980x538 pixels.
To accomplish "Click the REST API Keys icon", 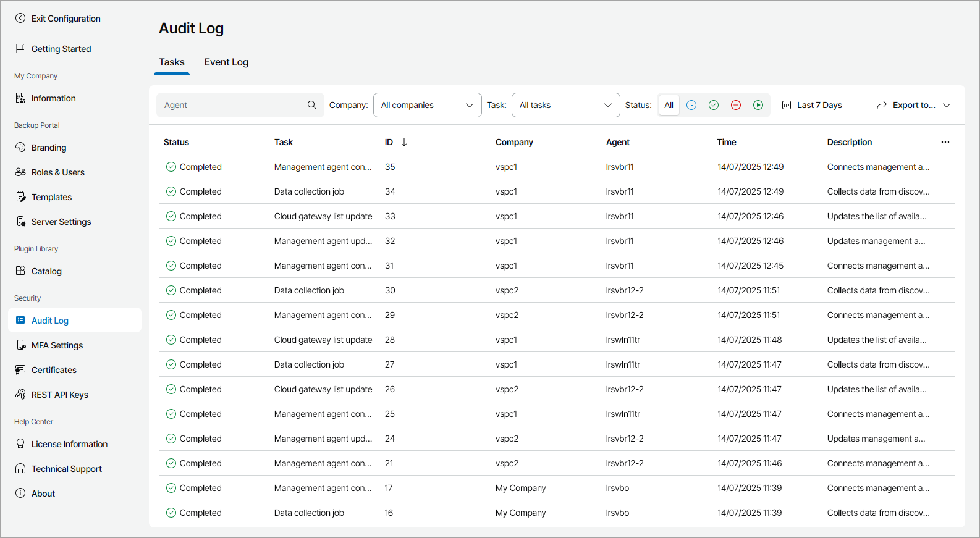I will (x=20, y=395).
